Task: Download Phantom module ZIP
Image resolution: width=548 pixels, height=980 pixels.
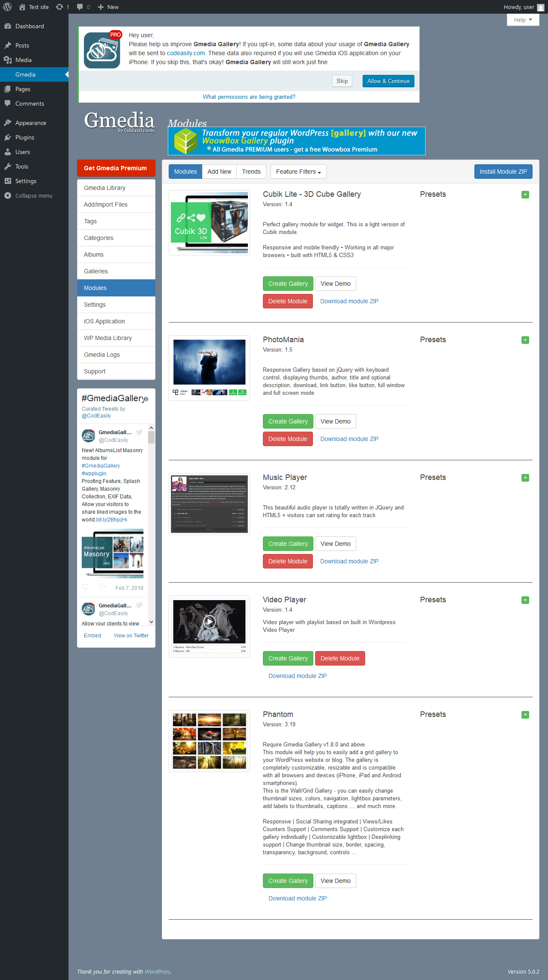Action: coord(298,898)
